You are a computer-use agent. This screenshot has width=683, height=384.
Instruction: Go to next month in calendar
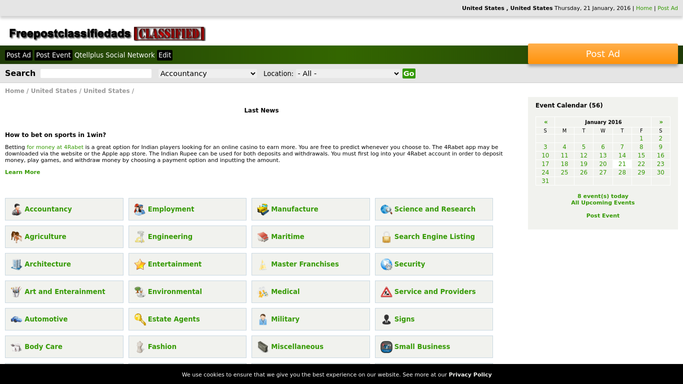[x=661, y=122]
